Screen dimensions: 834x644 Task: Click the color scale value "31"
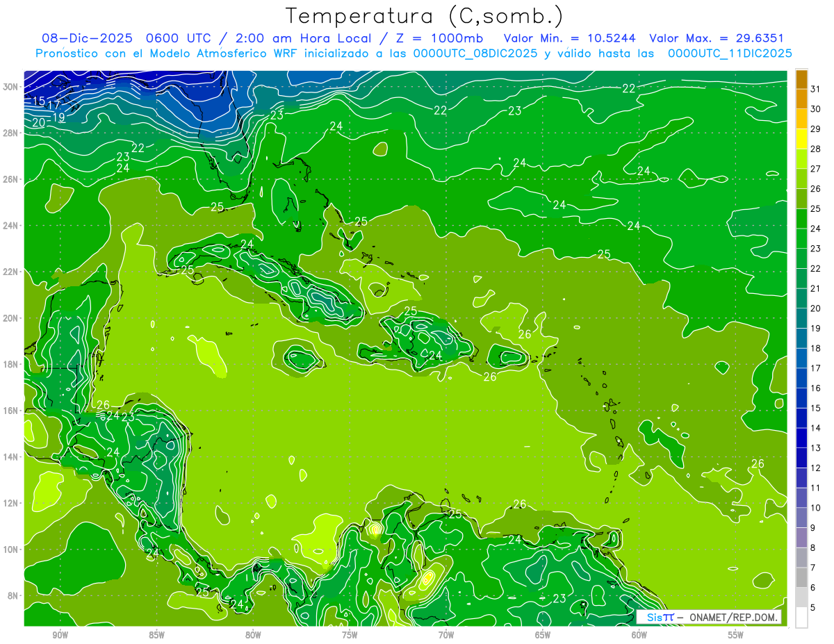pos(816,89)
